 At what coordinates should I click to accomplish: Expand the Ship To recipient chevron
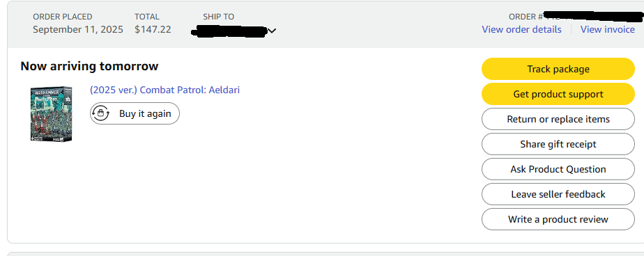[272, 31]
